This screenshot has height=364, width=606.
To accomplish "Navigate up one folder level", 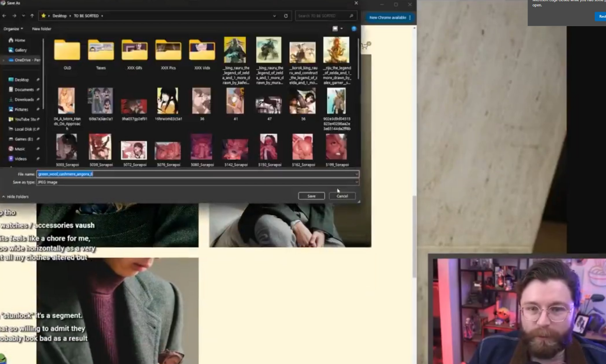I will pyautogui.click(x=32, y=16).
